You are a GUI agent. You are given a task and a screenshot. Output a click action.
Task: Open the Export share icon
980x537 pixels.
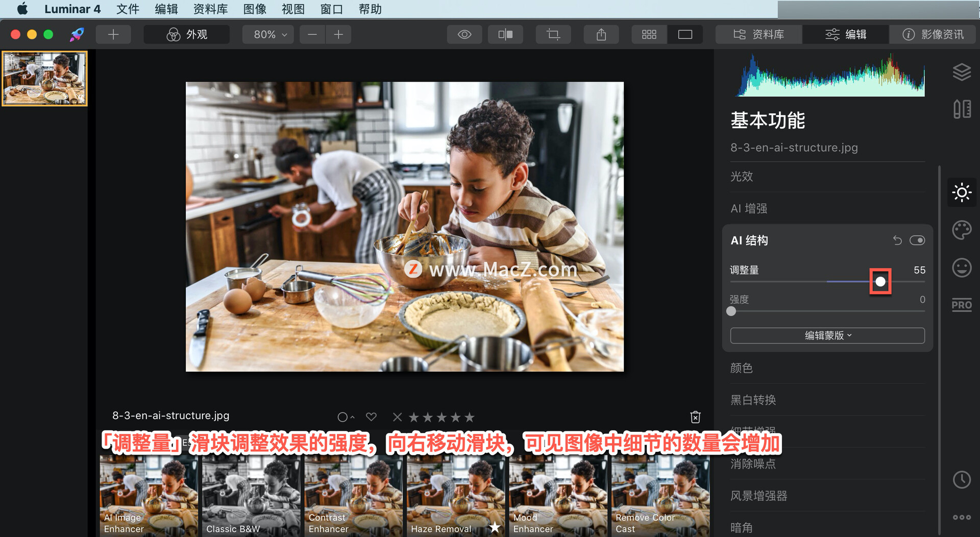click(x=601, y=34)
